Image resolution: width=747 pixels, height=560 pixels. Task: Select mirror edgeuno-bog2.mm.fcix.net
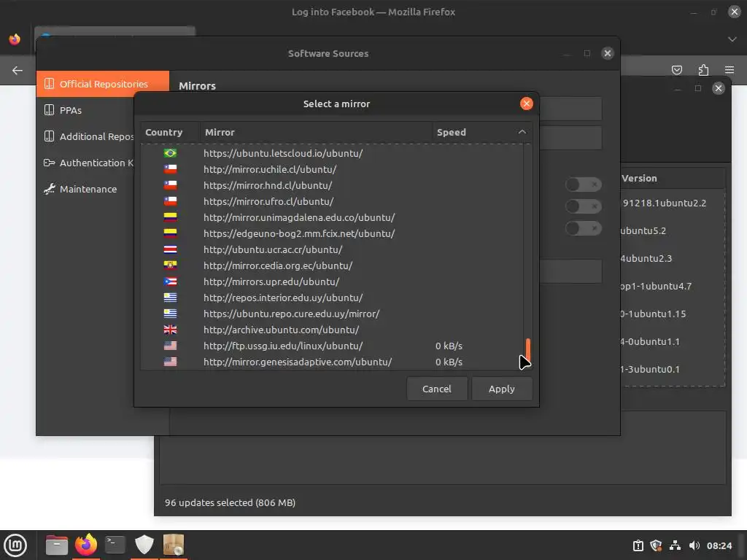(x=332, y=234)
